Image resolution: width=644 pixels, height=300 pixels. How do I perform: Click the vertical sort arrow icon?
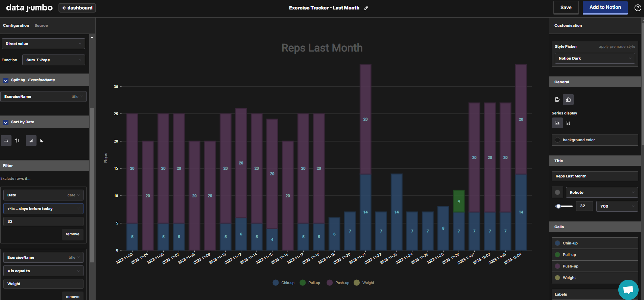coord(17,141)
